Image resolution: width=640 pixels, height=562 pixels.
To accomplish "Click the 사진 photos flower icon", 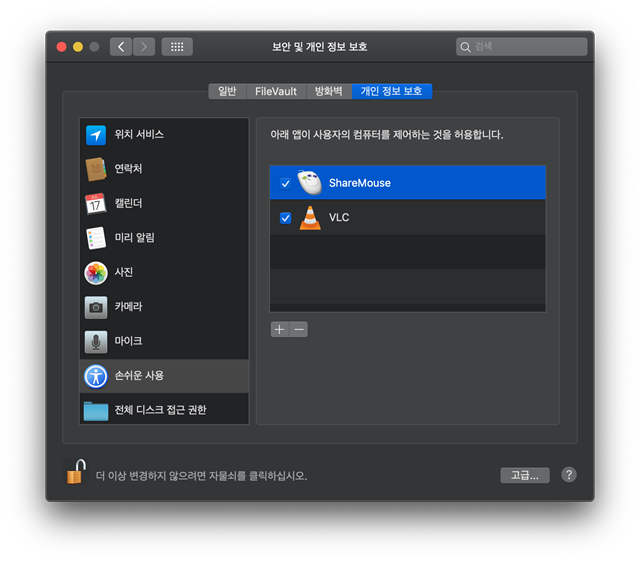I will 96,273.
